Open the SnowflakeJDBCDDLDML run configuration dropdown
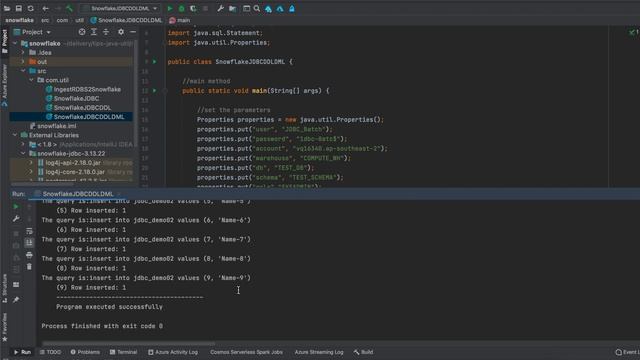The height and width of the screenshot is (360, 640). (x=120, y=8)
